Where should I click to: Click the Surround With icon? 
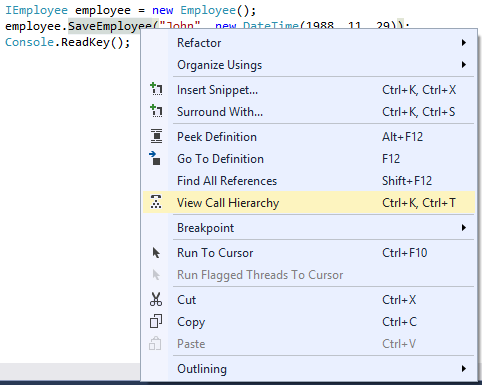pos(156,111)
